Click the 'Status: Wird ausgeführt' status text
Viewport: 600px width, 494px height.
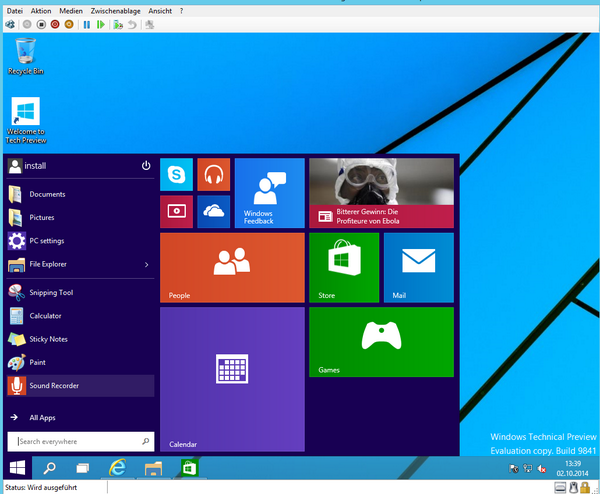point(41,487)
